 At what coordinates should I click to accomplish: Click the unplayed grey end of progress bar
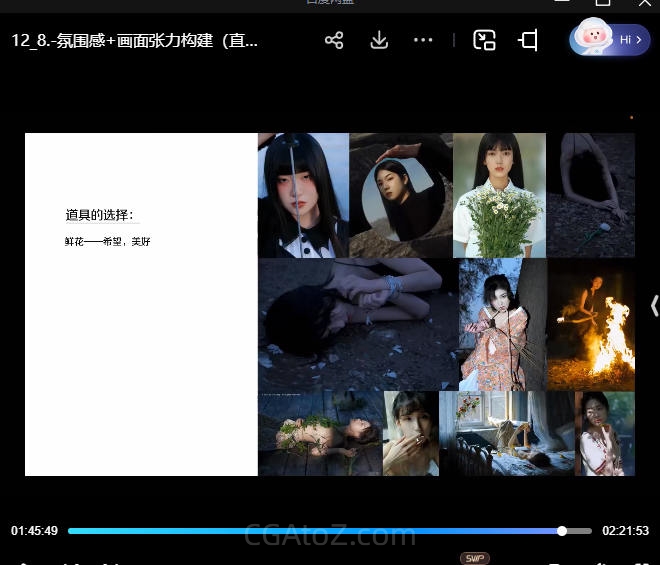point(580,531)
